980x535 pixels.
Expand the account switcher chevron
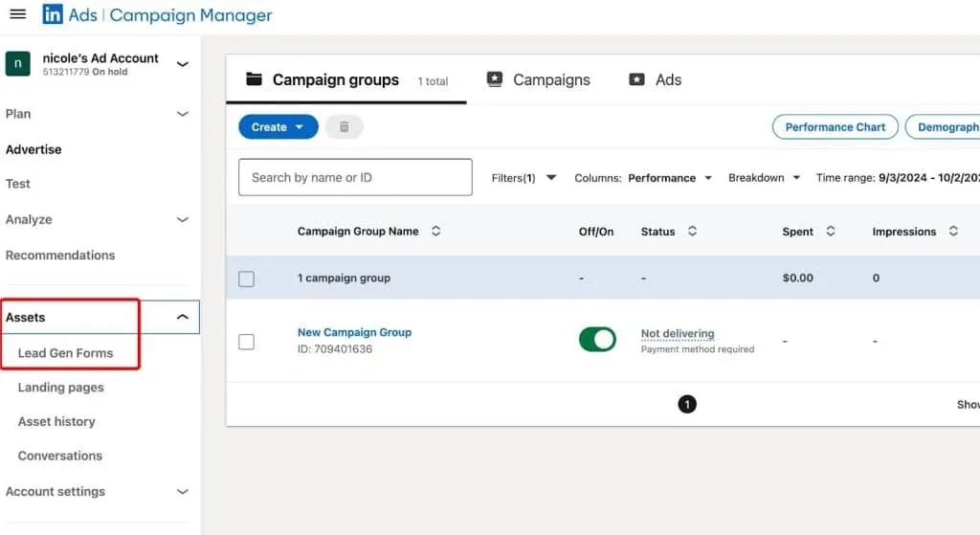[x=183, y=64]
